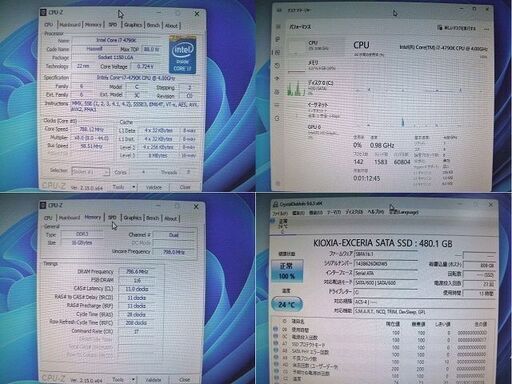
Task: Select イーサネット entry in Task Manager performance list
Action: pos(316,110)
